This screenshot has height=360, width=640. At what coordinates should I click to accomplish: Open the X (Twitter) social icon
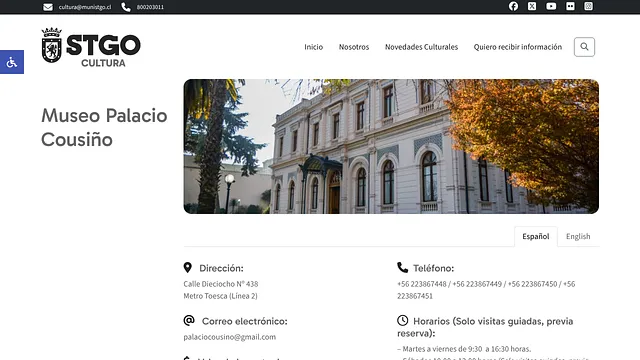(532, 6)
